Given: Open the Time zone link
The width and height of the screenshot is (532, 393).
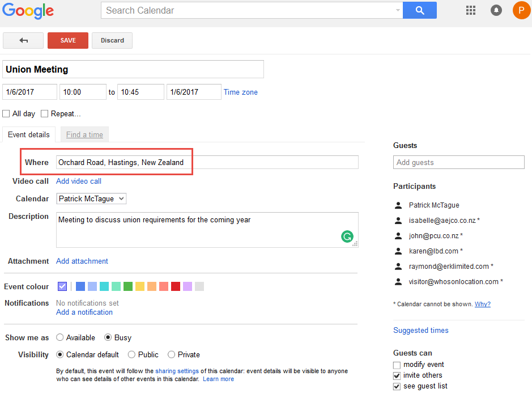Looking at the screenshot, I should [241, 92].
